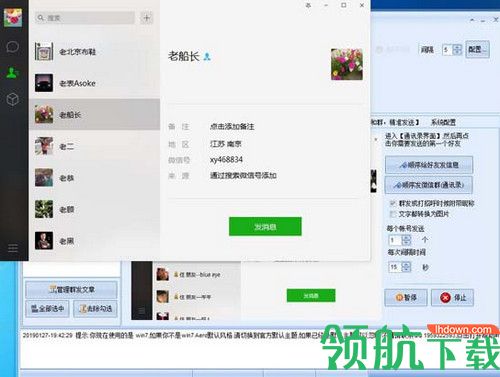Click 点击添加备注 to add a remark
The height and width of the screenshot is (377, 500).
click(232, 127)
